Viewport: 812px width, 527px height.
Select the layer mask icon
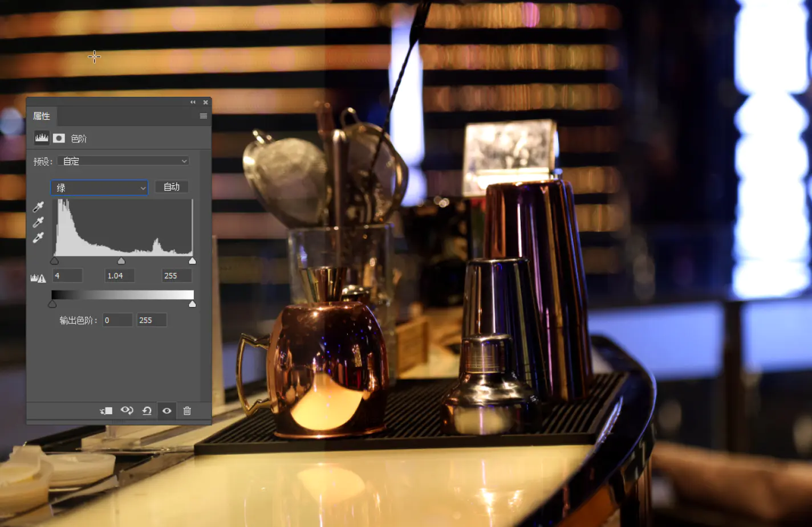59,138
